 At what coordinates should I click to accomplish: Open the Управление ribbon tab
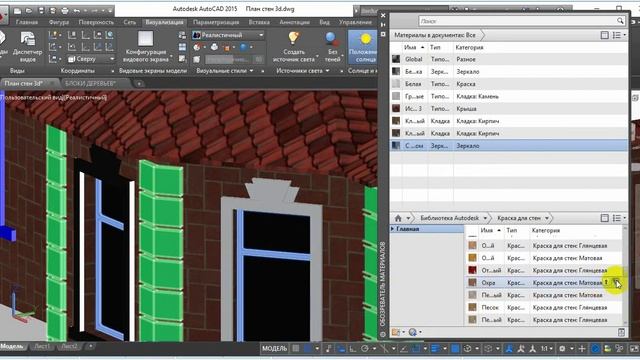355,22
